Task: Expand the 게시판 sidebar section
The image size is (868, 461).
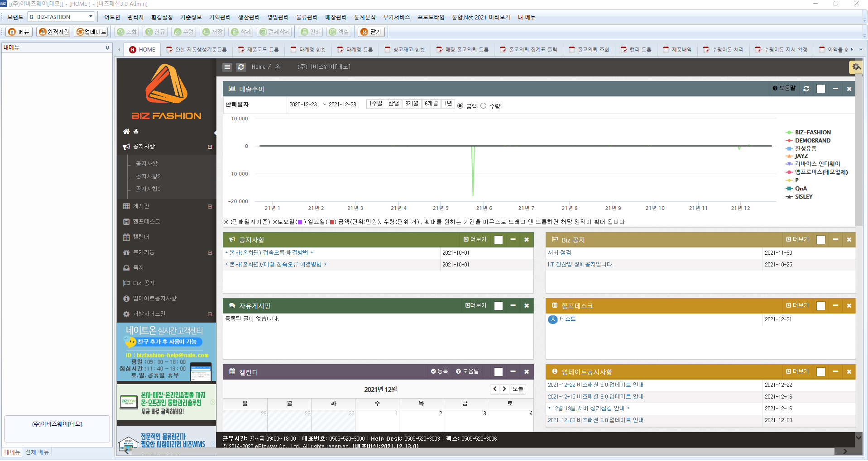Action: (x=210, y=206)
